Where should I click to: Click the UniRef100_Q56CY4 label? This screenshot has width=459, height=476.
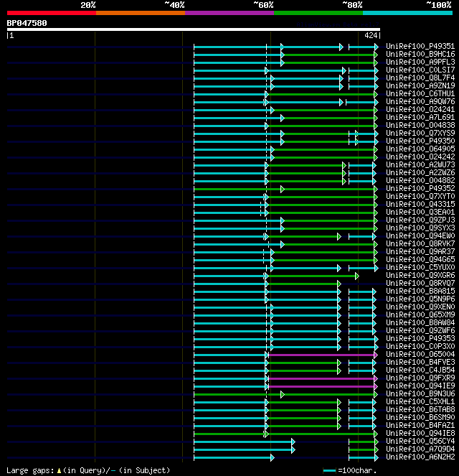[420, 441]
